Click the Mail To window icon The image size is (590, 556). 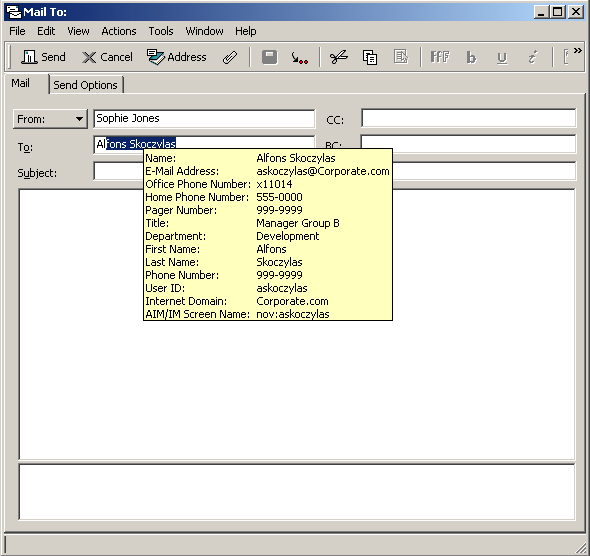click(14, 12)
